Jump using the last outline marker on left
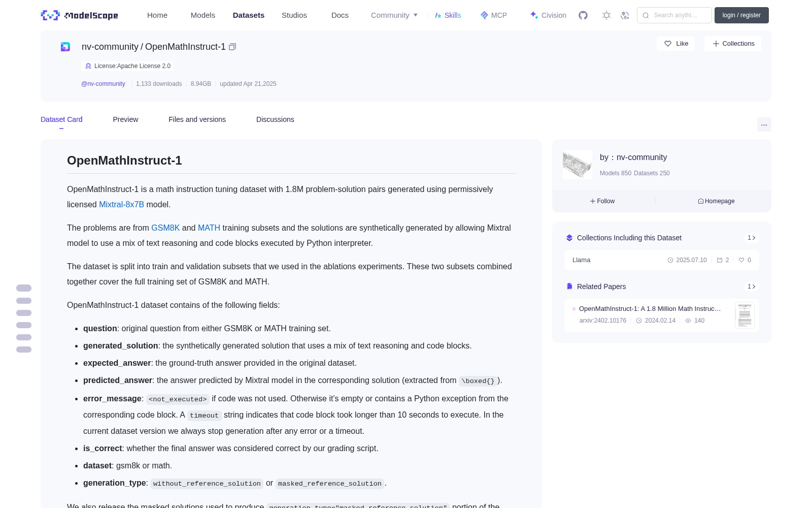The height and width of the screenshot is (508, 812). coord(24,350)
